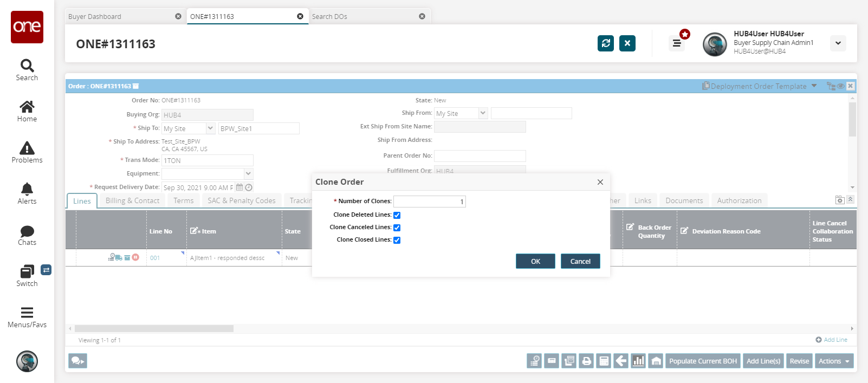Viewport: 868px width, 383px height.
Task: Open the Ship From site type dropdown
Action: pyautogui.click(x=483, y=113)
